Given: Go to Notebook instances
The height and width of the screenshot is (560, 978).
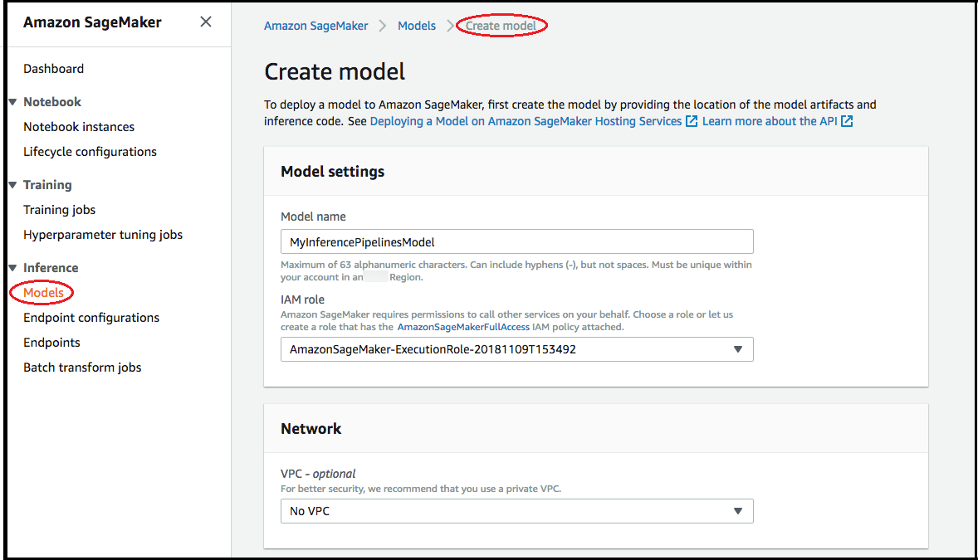Looking at the screenshot, I should (x=79, y=127).
